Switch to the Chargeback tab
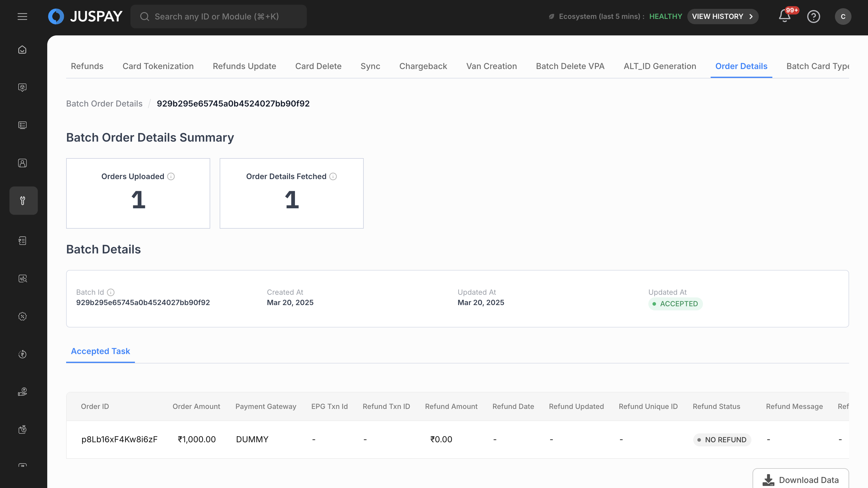Viewport: 868px width, 488px height. (x=423, y=66)
